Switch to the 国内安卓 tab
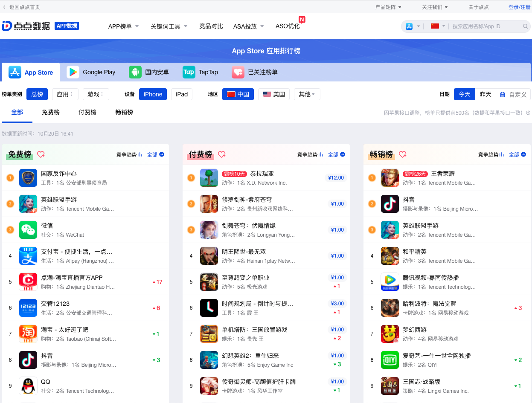The height and width of the screenshot is (403, 532). [149, 72]
